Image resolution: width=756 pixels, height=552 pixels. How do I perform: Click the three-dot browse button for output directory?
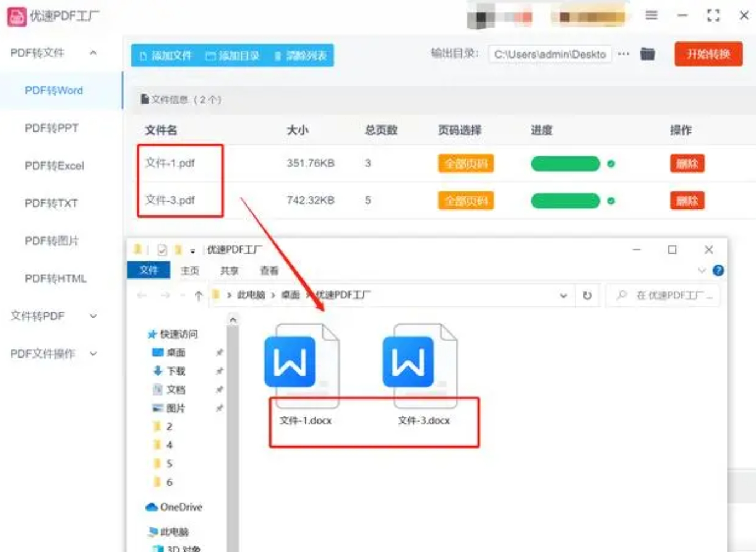624,54
